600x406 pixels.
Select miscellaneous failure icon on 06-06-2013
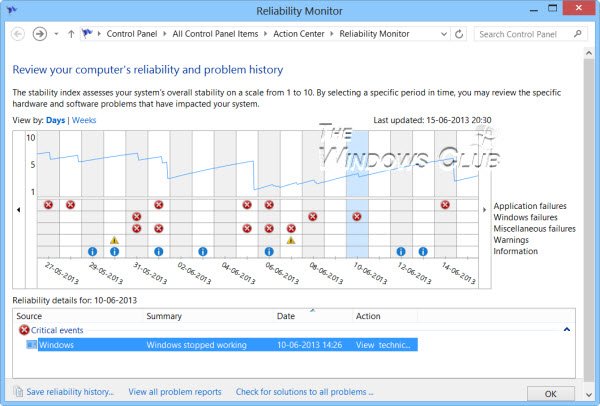pos(269,228)
